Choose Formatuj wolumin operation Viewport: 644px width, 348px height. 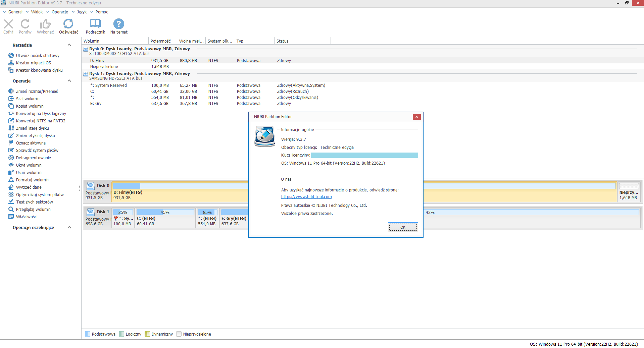tap(32, 180)
